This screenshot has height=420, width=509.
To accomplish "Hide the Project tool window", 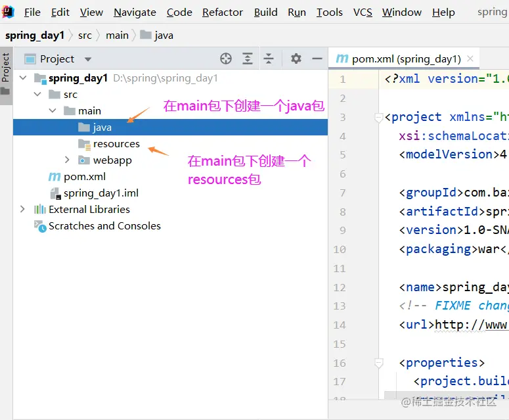I will tap(317, 58).
